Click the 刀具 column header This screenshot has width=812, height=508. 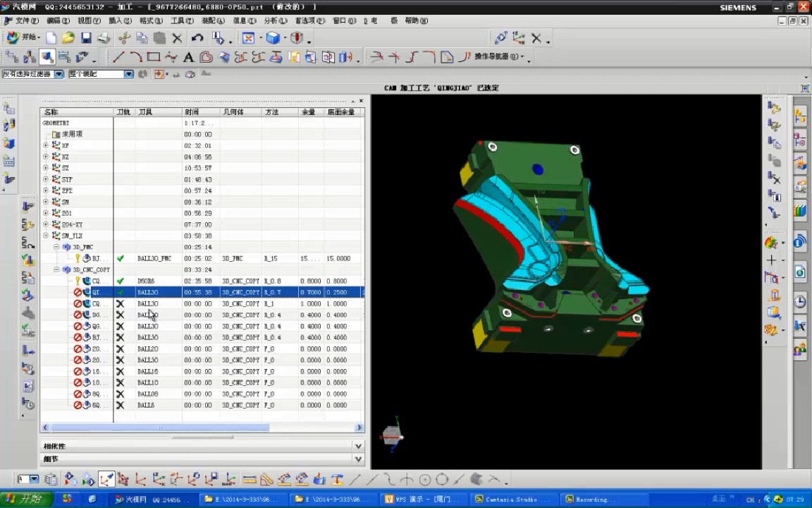(x=159, y=112)
